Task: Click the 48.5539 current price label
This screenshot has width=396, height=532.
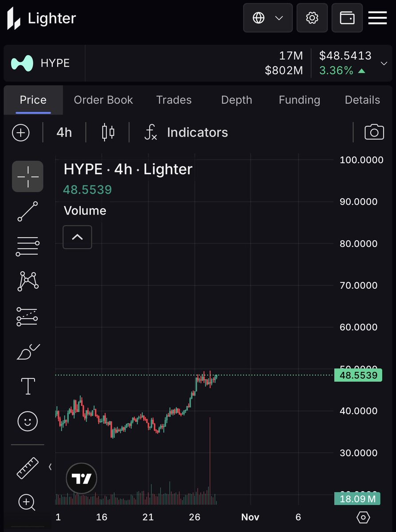Action: click(358, 376)
